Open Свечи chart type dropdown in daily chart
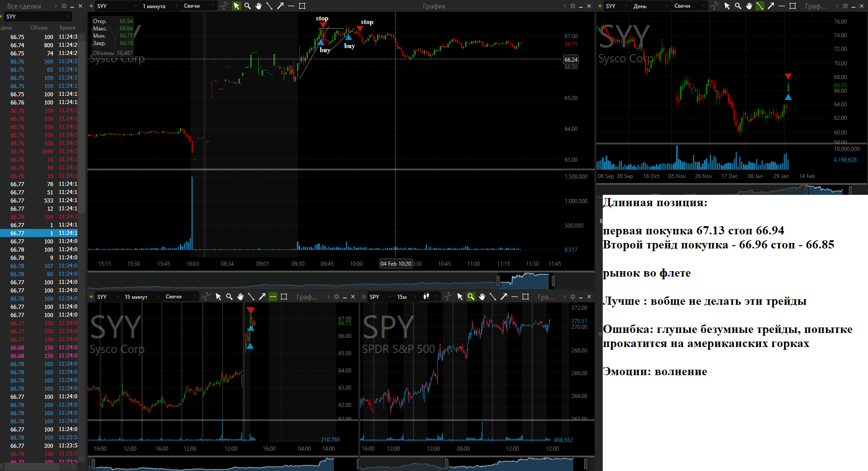 point(689,6)
